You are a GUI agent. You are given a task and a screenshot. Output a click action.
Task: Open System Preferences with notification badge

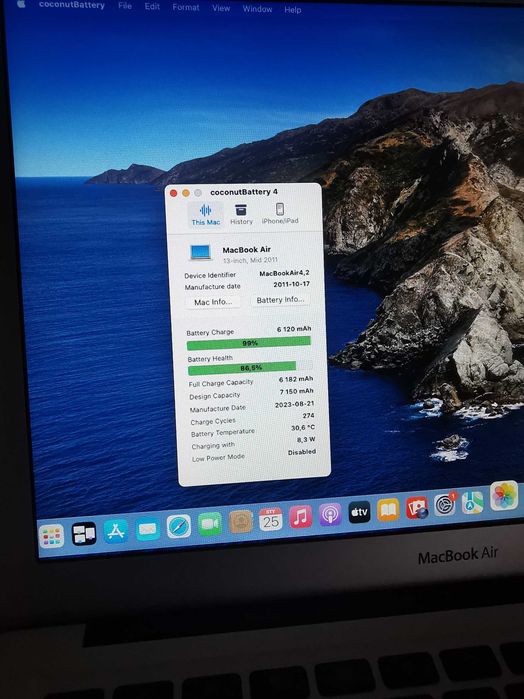[445, 505]
